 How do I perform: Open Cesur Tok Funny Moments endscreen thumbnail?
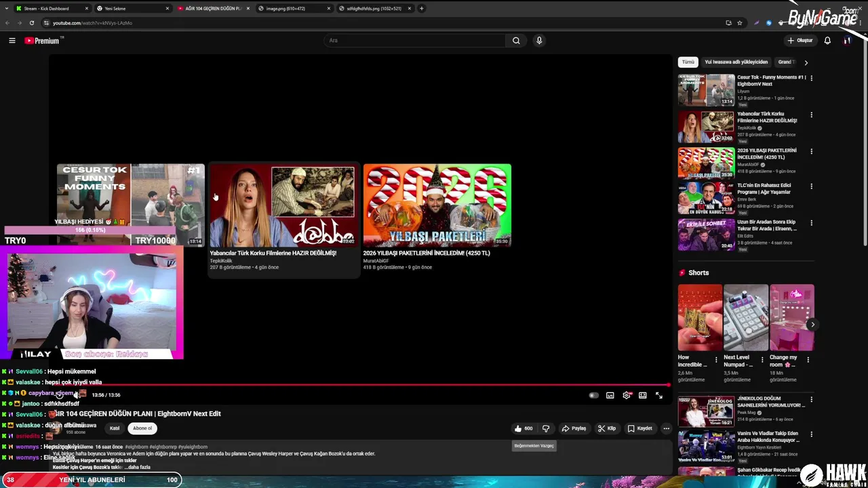pos(130,205)
